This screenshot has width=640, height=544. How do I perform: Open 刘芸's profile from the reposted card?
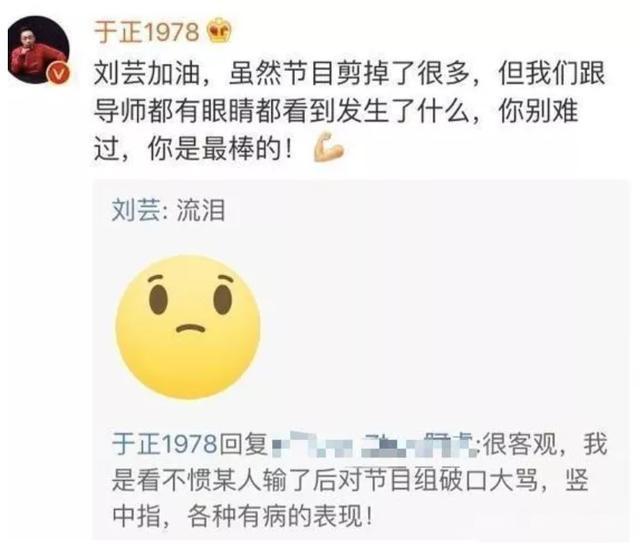pyautogui.click(x=136, y=211)
